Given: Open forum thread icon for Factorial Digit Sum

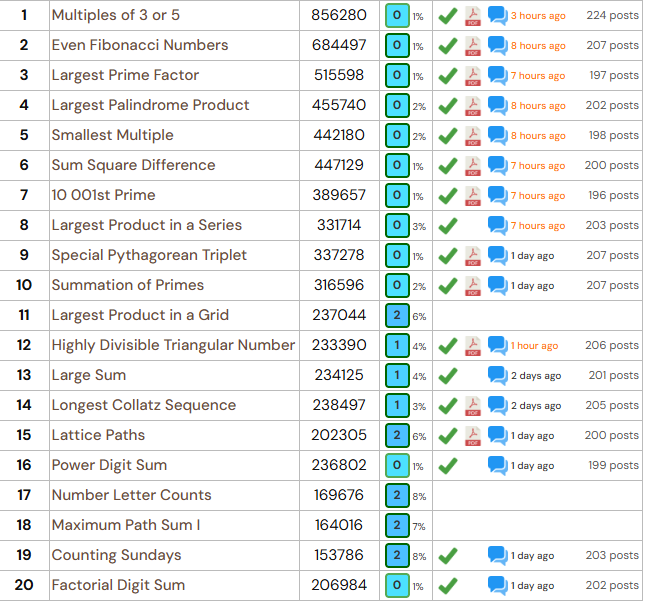Looking at the screenshot, I should pyautogui.click(x=497, y=586).
